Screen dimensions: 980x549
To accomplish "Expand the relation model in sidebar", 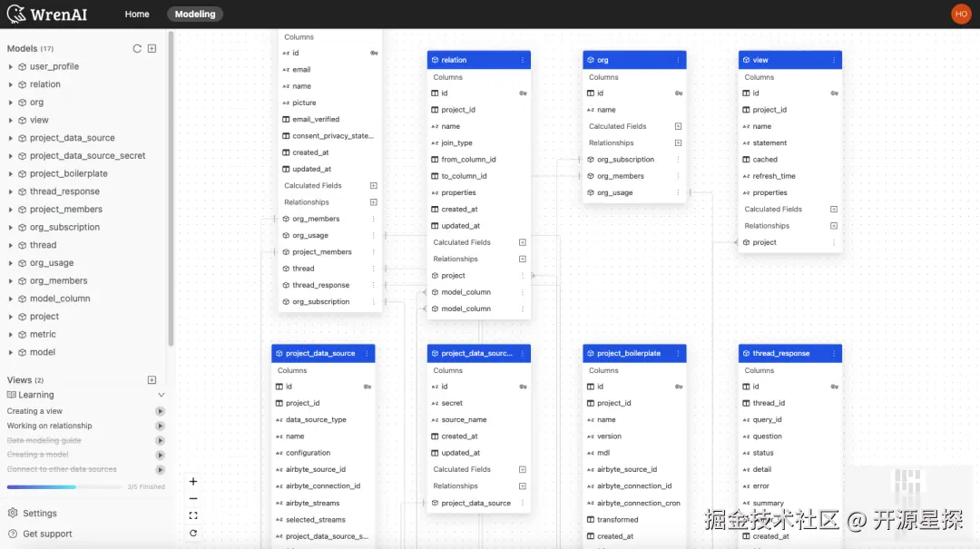I will [x=10, y=84].
